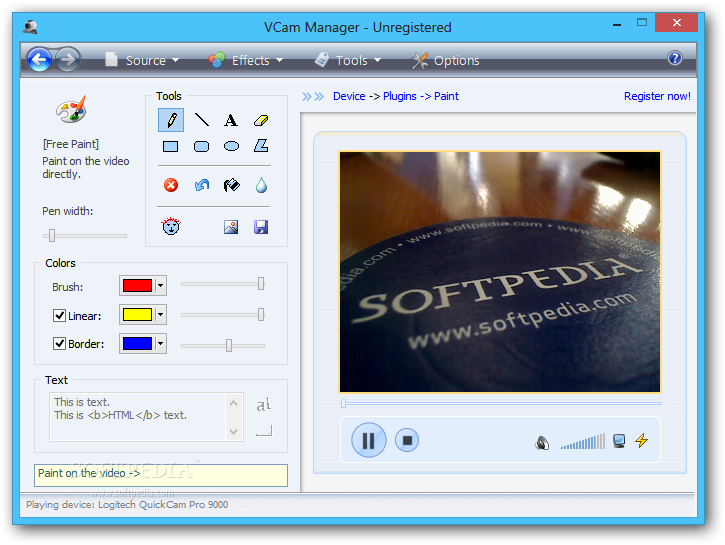Click the 'Playing device: Logitech QuickCam Pro 9000' status text
This screenshot has width=725, height=545.
coord(127,504)
